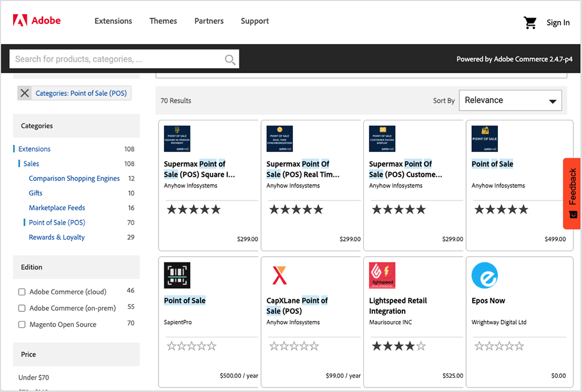Click star rating of SapientPro Point of Sale

pyautogui.click(x=192, y=347)
